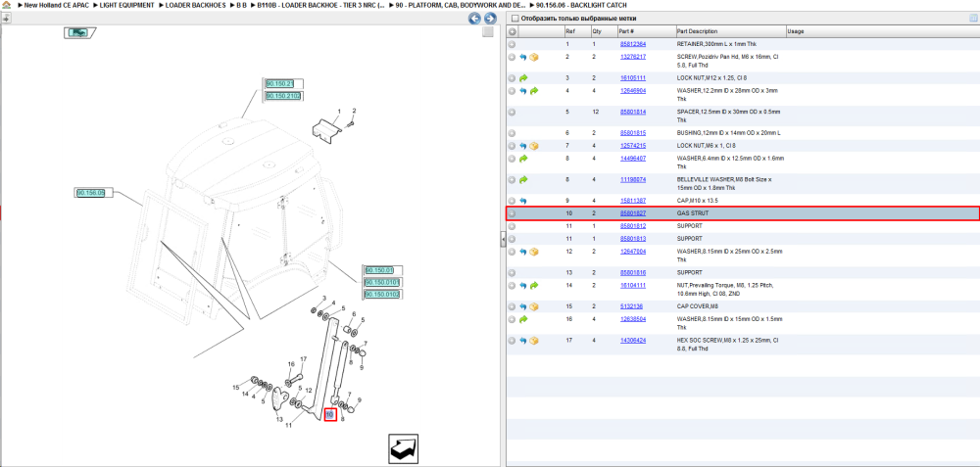Click large arrow icon at diagram bottom

click(x=403, y=449)
